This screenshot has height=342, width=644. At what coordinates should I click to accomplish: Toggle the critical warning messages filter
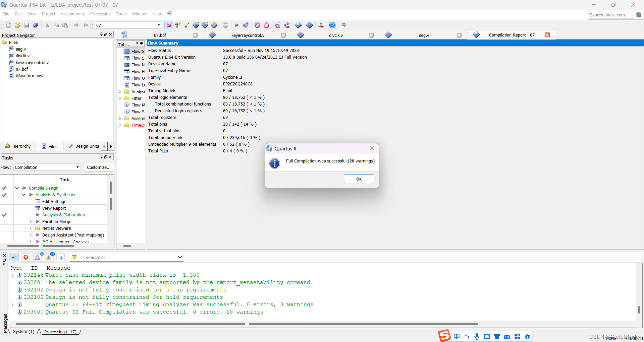38,257
